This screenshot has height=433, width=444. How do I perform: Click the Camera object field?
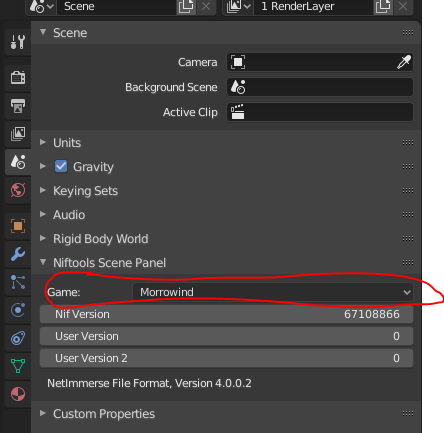point(320,62)
